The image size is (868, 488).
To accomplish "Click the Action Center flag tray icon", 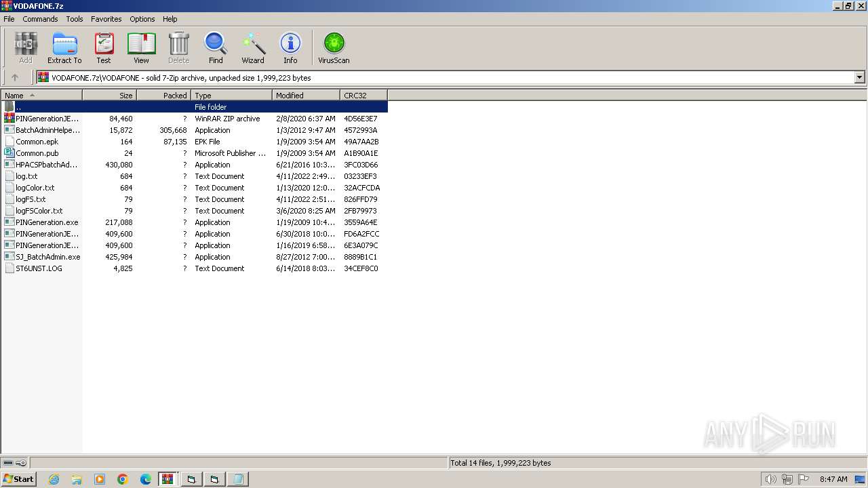I will tap(804, 479).
